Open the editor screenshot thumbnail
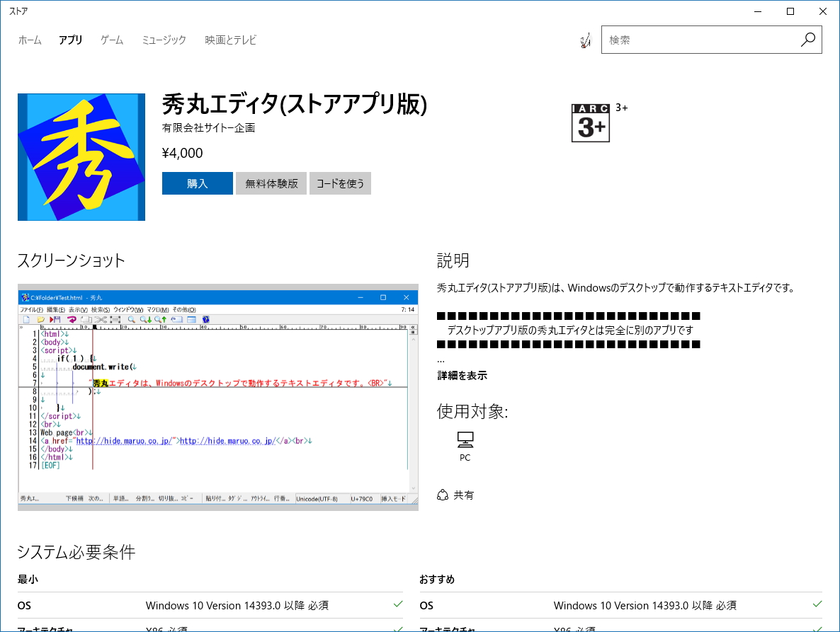The width and height of the screenshot is (840, 632). click(218, 397)
